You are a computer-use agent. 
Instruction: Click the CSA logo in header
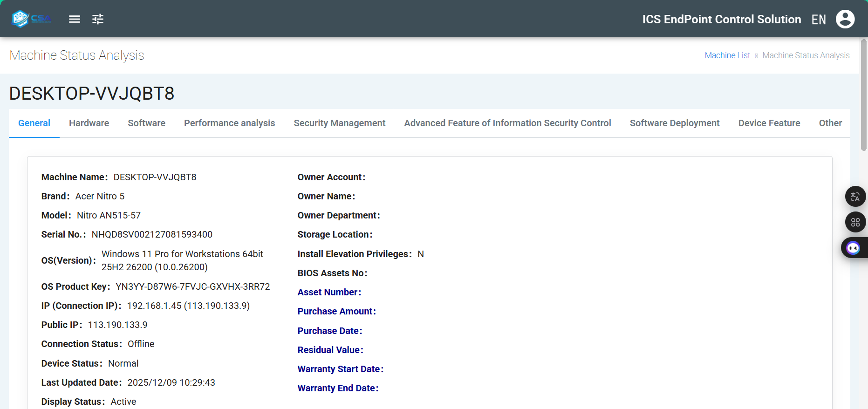[32, 19]
